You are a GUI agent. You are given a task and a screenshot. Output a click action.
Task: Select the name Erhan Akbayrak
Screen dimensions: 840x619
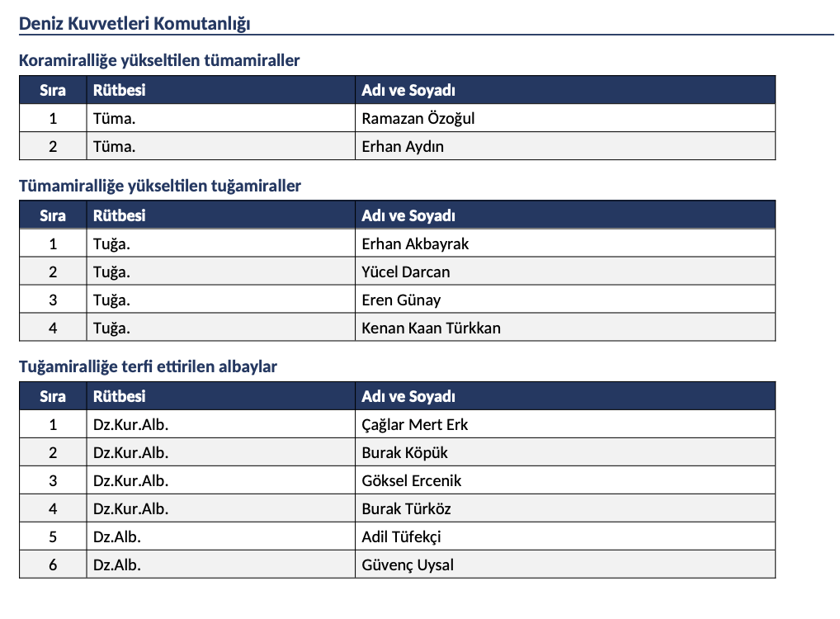coord(415,243)
